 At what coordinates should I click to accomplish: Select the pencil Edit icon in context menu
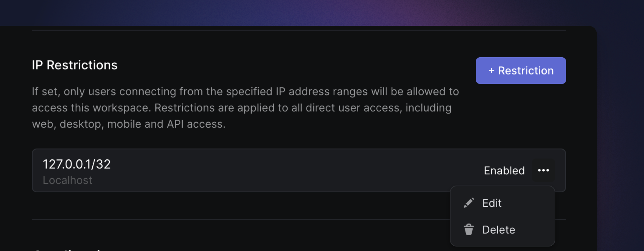coord(469,203)
